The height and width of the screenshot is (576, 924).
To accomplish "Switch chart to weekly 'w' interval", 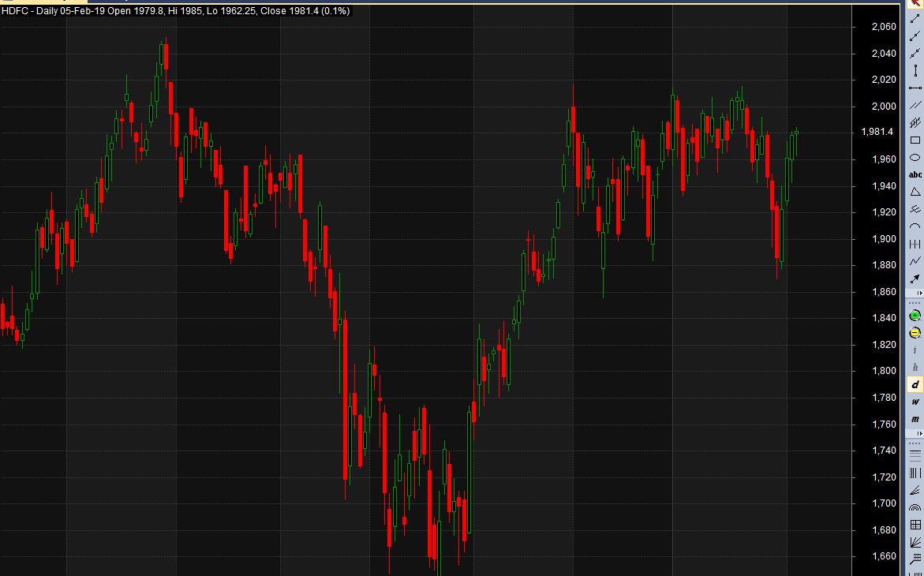I will click(915, 402).
